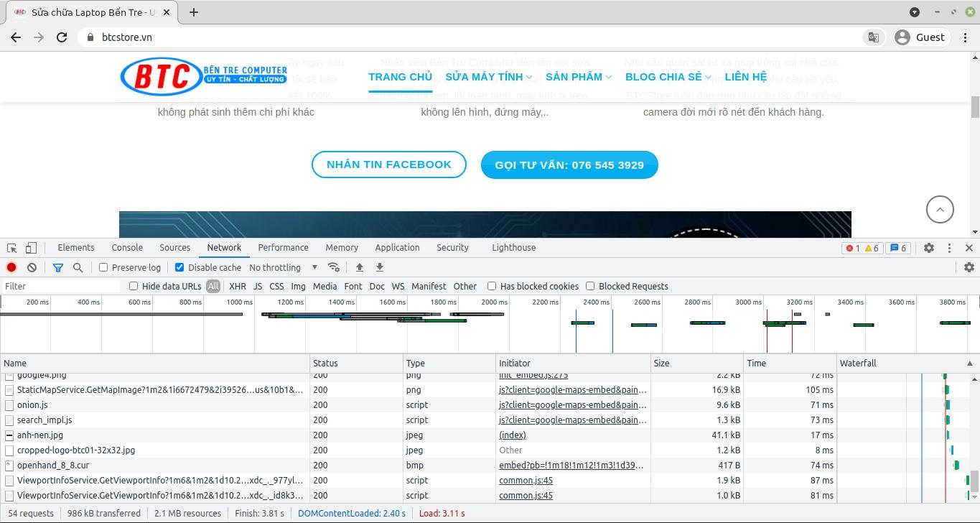This screenshot has width=980, height=523.
Task: Open the common.js:45 initiator link for ViewportInfoService …977yl…
Action: coord(526,481)
